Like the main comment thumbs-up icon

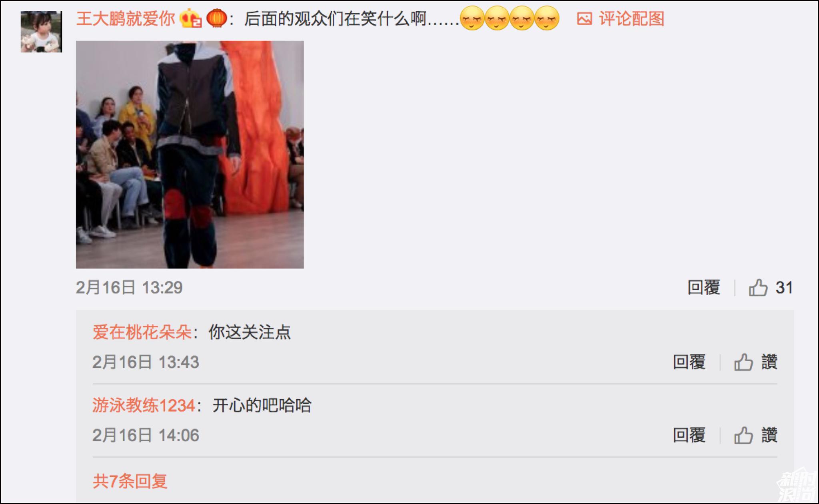(x=758, y=287)
